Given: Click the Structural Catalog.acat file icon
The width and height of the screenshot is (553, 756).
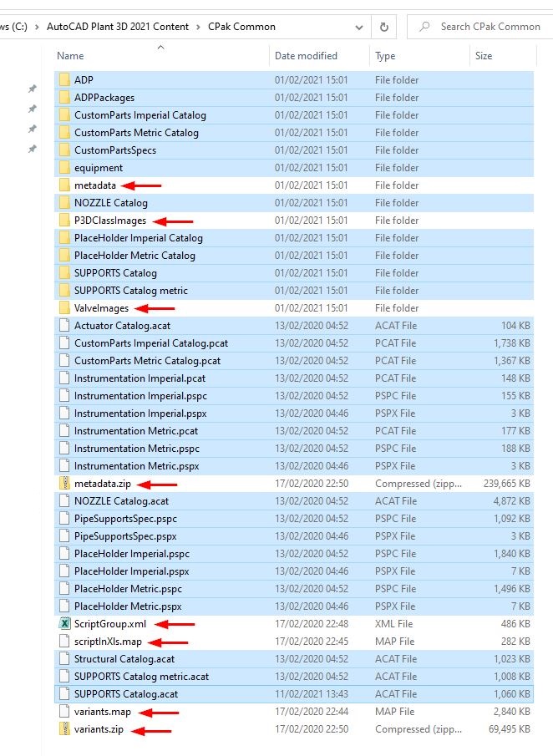Looking at the screenshot, I should 64,659.
